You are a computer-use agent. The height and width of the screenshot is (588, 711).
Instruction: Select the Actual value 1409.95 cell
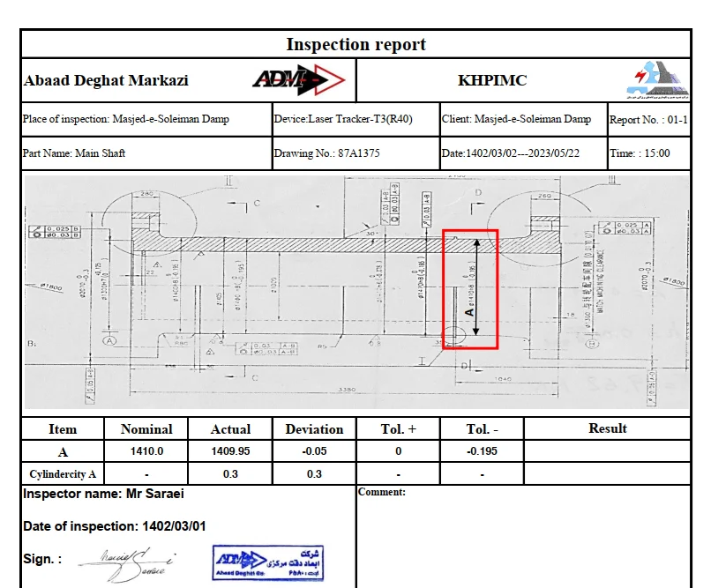(229, 451)
